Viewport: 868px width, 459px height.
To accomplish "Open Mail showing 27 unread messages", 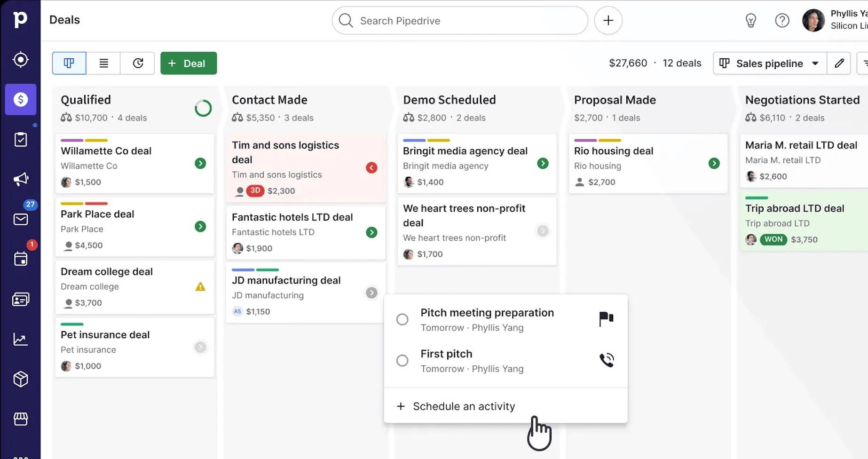I will [x=21, y=219].
